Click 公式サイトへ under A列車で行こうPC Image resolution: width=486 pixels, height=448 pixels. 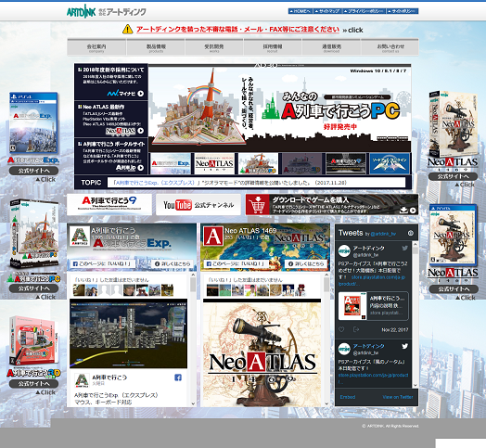[33, 288]
